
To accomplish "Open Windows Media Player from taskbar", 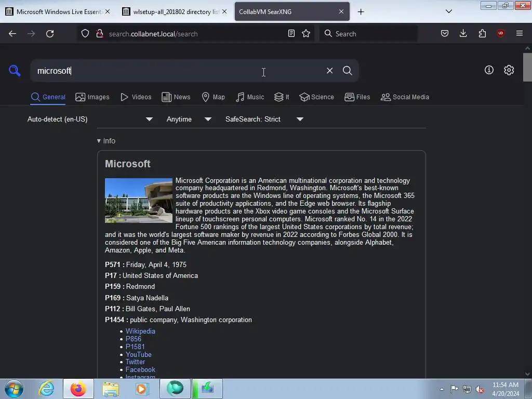I will [x=142, y=389].
